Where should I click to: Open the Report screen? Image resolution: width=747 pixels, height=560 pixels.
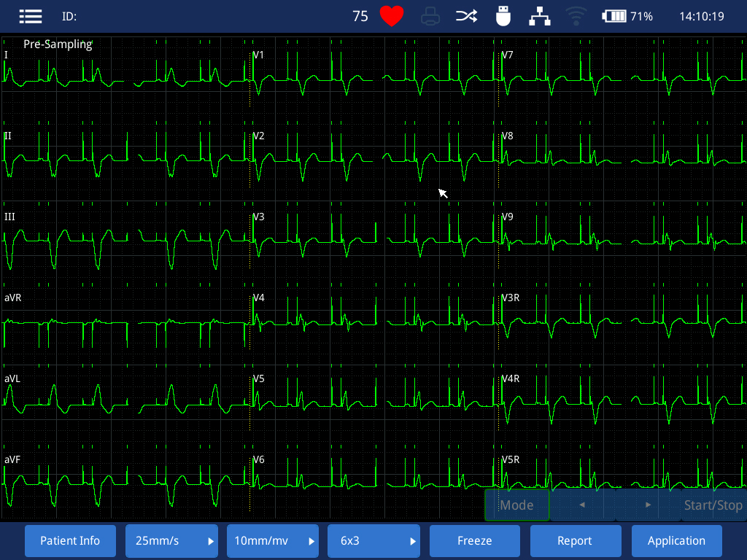576,541
